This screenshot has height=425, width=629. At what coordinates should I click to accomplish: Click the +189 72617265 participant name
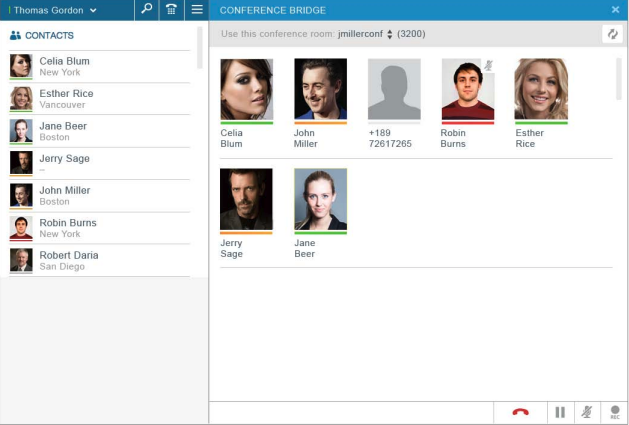390,138
